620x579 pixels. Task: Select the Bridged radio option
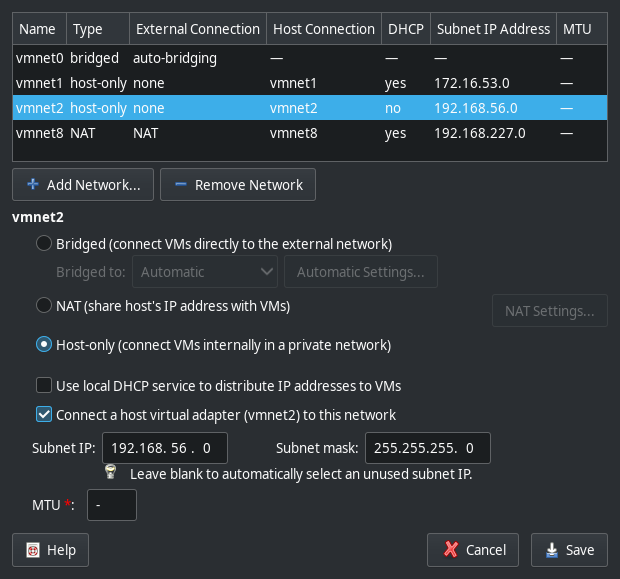[x=43, y=243]
